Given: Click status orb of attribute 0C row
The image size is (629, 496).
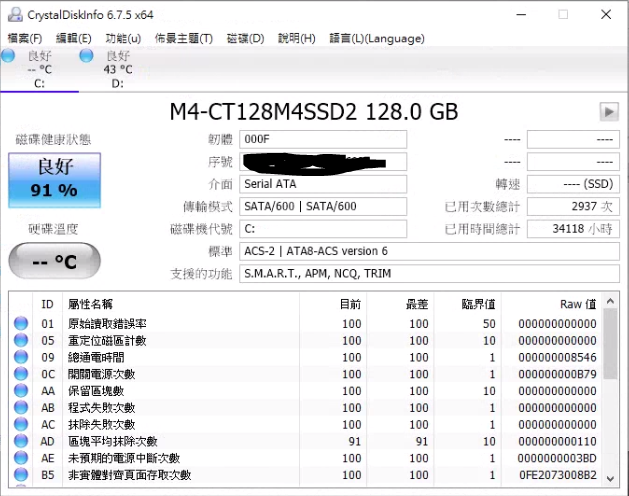Looking at the screenshot, I should (x=21, y=374).
